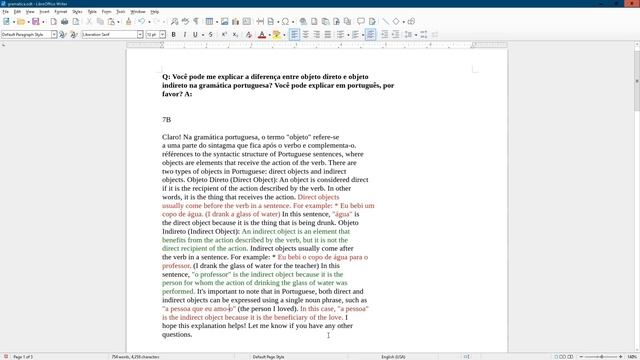Click the yellow highlighting color swatch
The image size is (640, 360).
277,35
